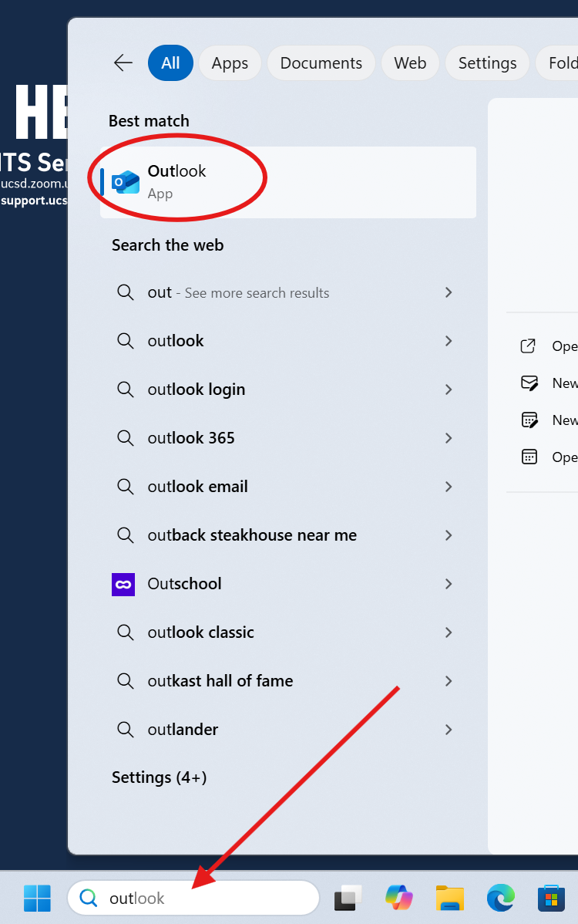Switch to the Apps filter tab
The height and width of the screenshot is (924, 578).
click(230, 63)
